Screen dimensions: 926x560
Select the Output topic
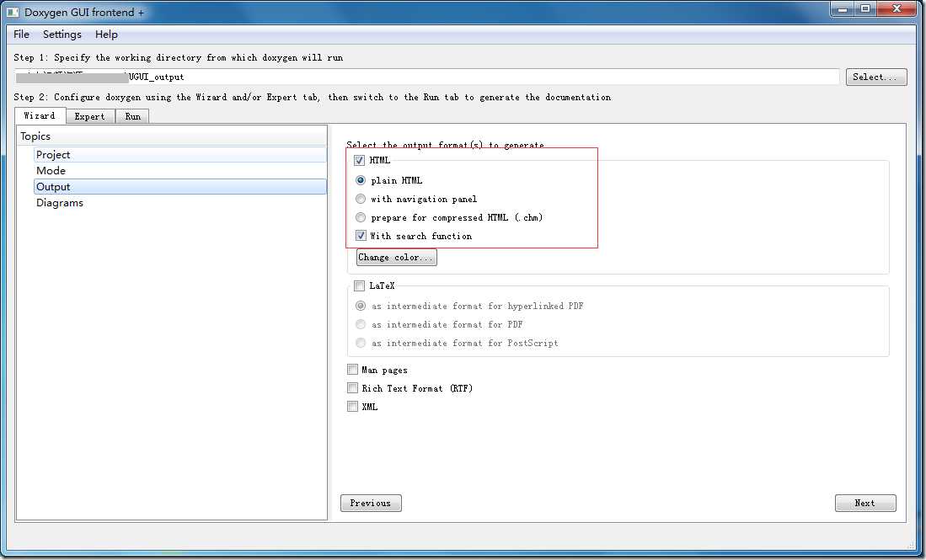point(180,186)
